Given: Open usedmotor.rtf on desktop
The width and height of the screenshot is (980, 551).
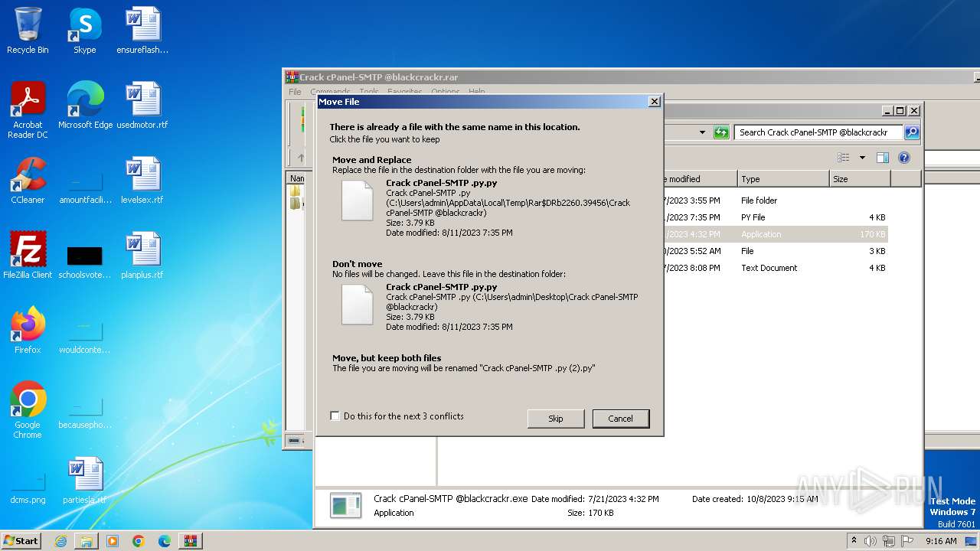Looking at the screenshot, I should pyautogui.click(x=142, y=105).
